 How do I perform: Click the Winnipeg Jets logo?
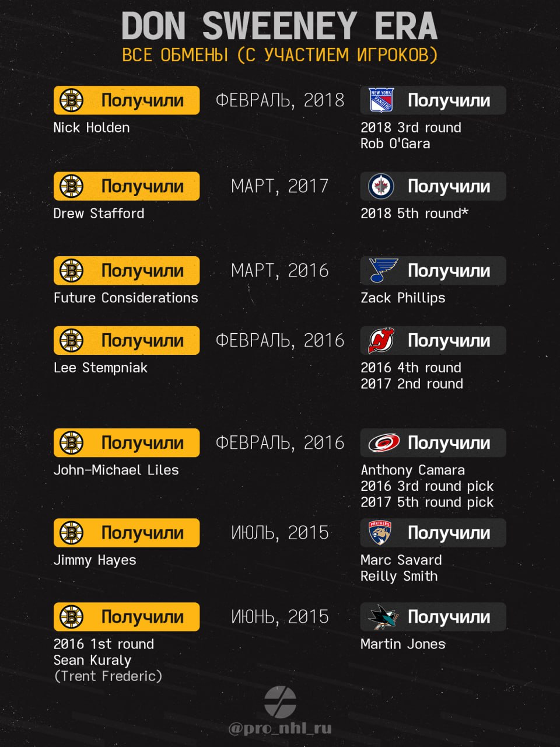point(381,186)
